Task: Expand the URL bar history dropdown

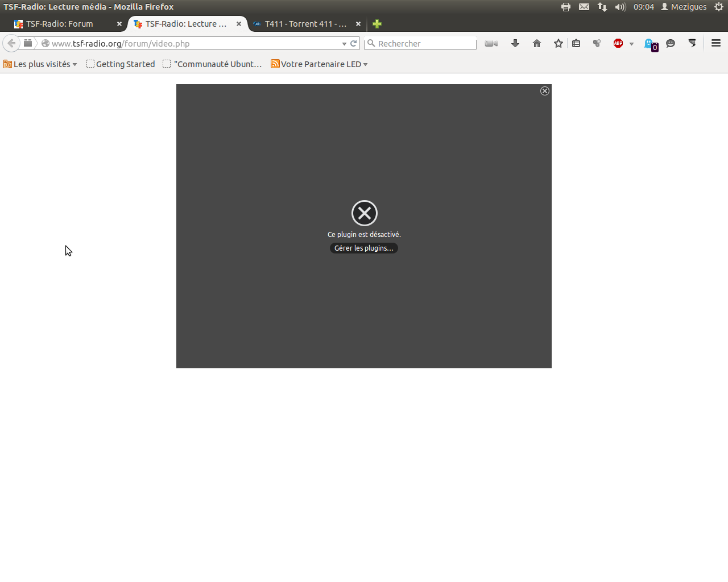Action: coord(344,44)
